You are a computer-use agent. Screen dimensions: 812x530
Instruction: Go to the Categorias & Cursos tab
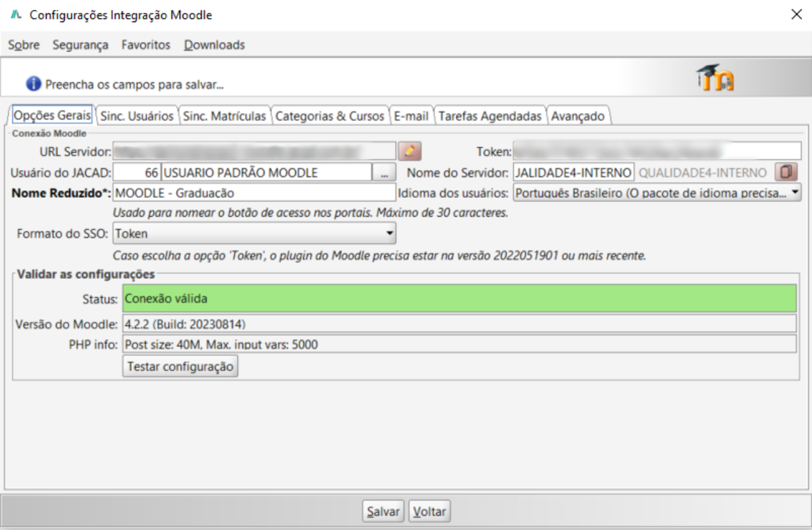(330, 116)
